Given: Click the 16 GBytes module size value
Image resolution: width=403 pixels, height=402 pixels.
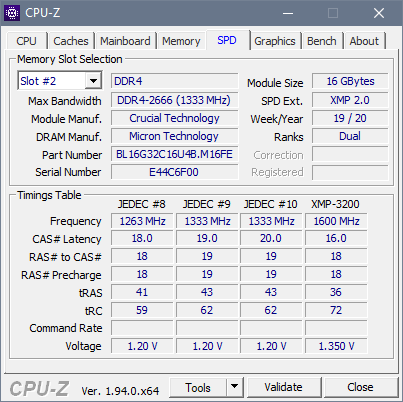Looking at the screenshot, I should (350, 81).
